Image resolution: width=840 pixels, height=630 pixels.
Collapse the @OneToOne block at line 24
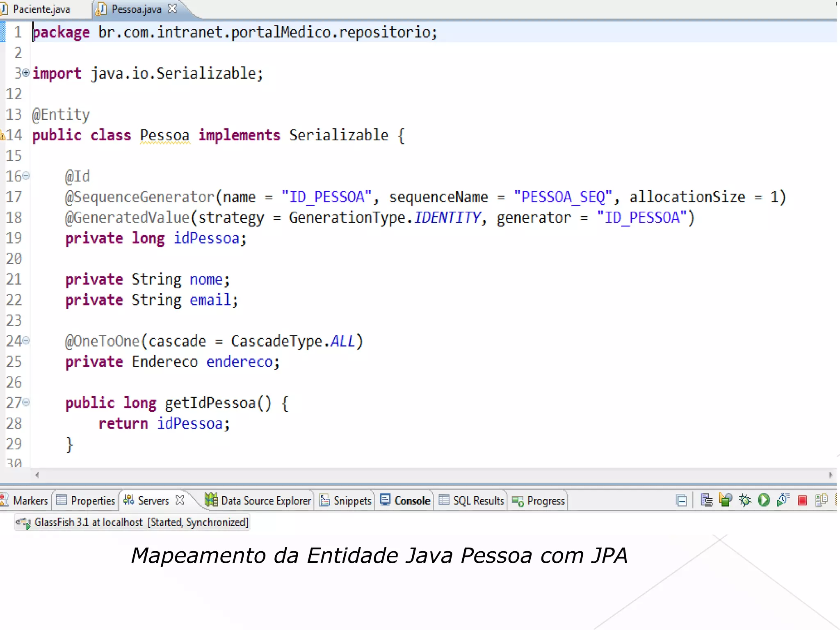point(26,340)
